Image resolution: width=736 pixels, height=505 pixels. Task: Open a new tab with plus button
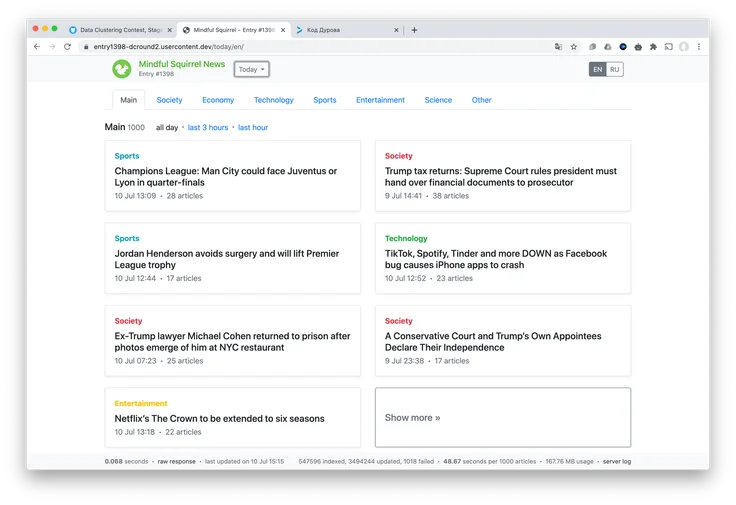pyautogui.click(x=414, y=30)
